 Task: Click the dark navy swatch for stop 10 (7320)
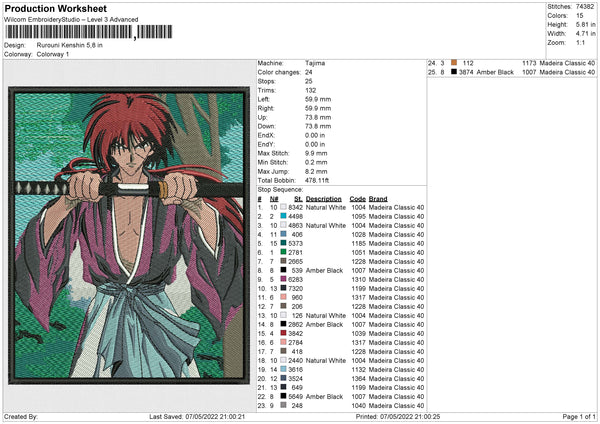tap(283, 288)
